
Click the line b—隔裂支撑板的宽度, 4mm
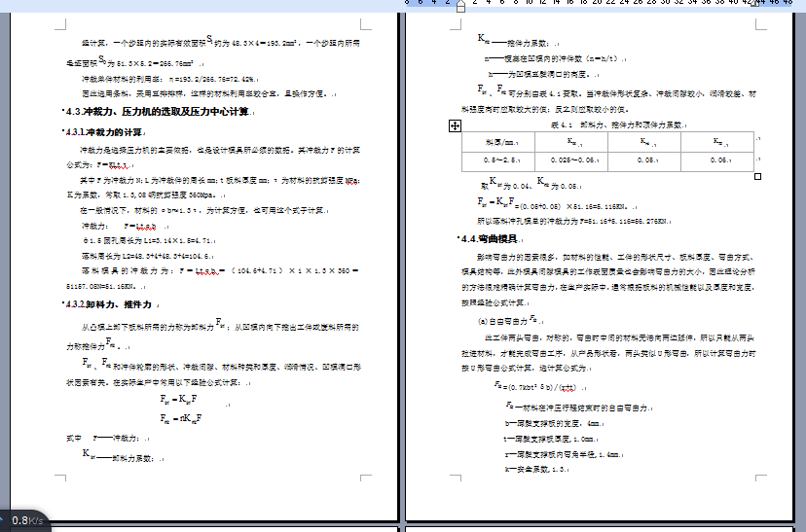click(552, 424)
